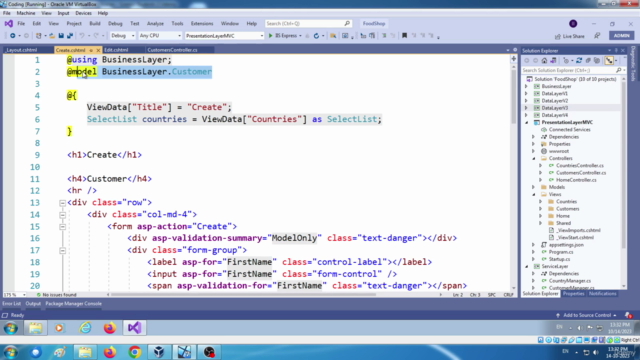Expand the DataLayerV1 project node
Screen dimensions: 640x360
tap(526, 93)
